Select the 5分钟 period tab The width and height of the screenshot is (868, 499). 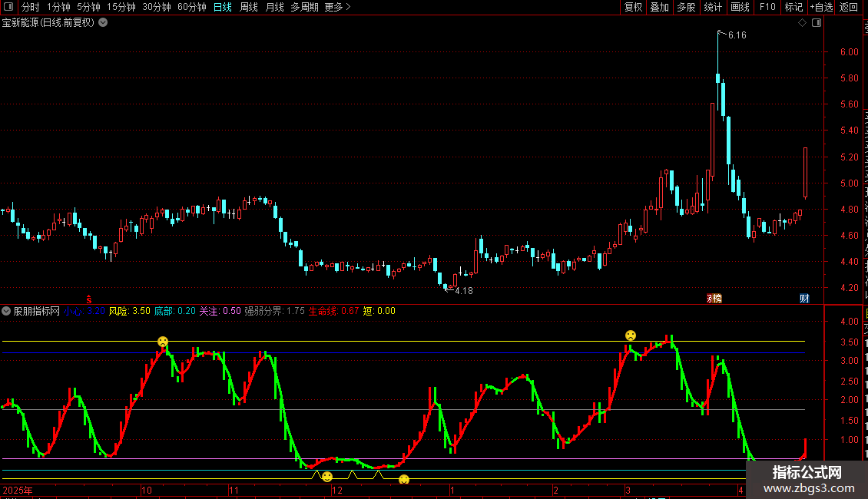pyautogui.click(x=88, y=7)
